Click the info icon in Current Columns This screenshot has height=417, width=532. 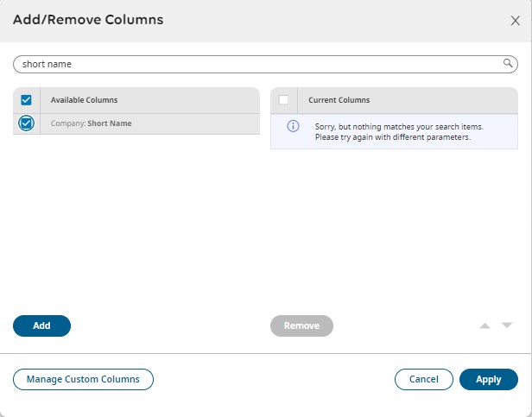(x=293, y=126)
